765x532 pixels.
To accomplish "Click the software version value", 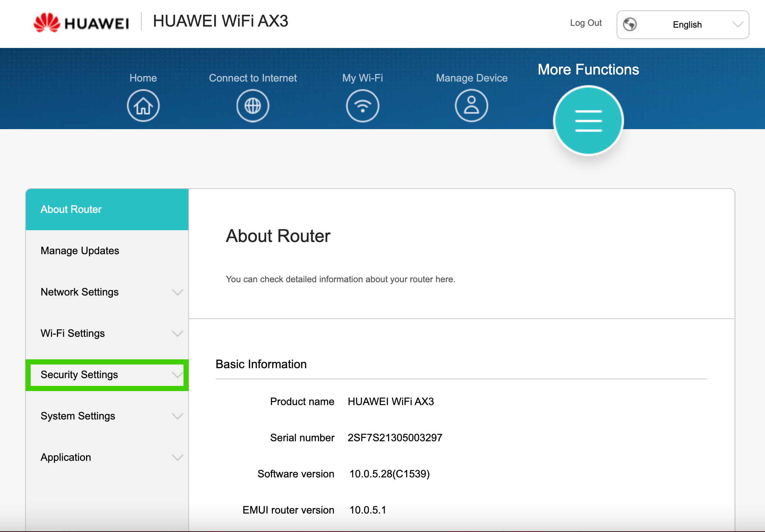I will [390, 474].
